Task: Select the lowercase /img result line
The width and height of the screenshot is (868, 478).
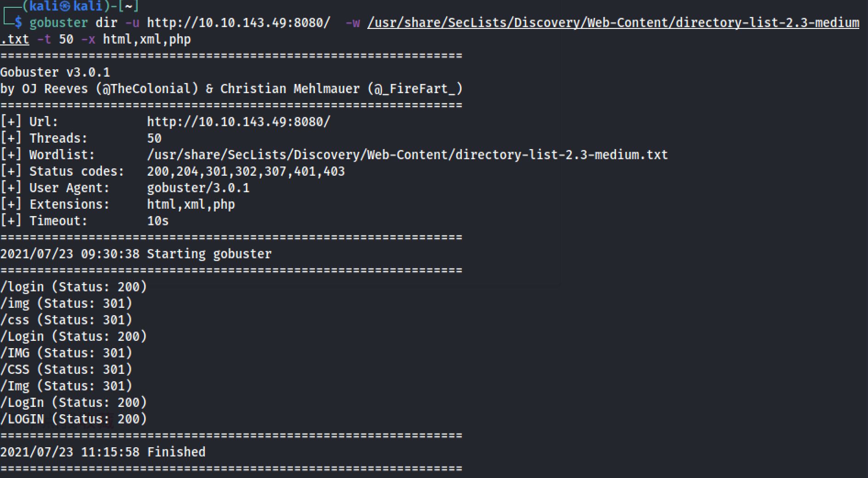Action: tap(66, 304)
